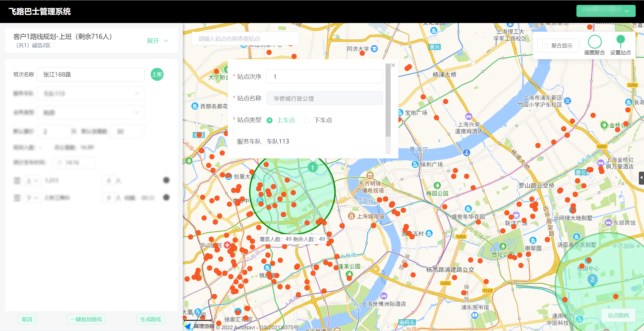Click the 杨高路浦建路立交 map label

(450, 269)
